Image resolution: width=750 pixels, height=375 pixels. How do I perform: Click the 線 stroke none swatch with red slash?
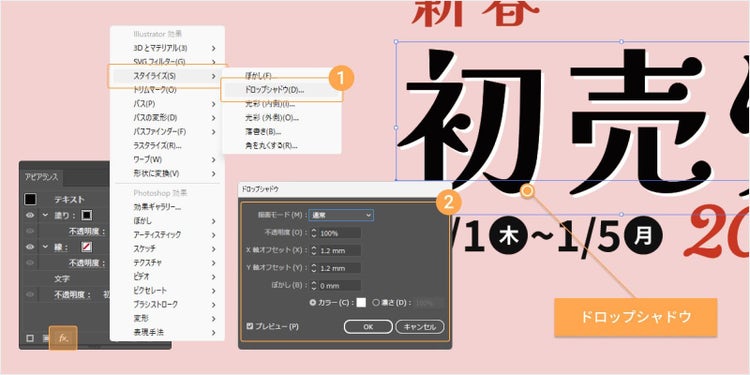(x=87, y=247)
